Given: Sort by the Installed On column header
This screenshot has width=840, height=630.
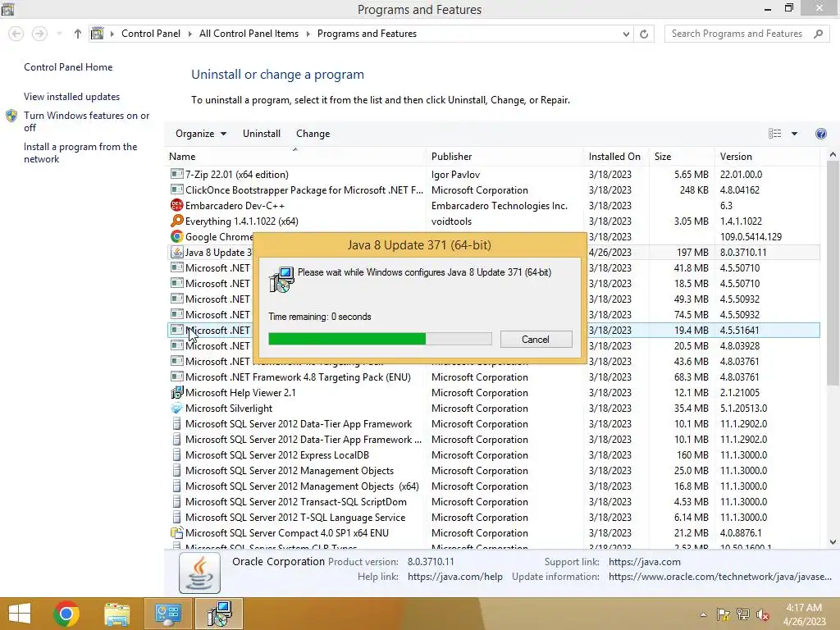Looking at the screenshot, I should point(616,157).
